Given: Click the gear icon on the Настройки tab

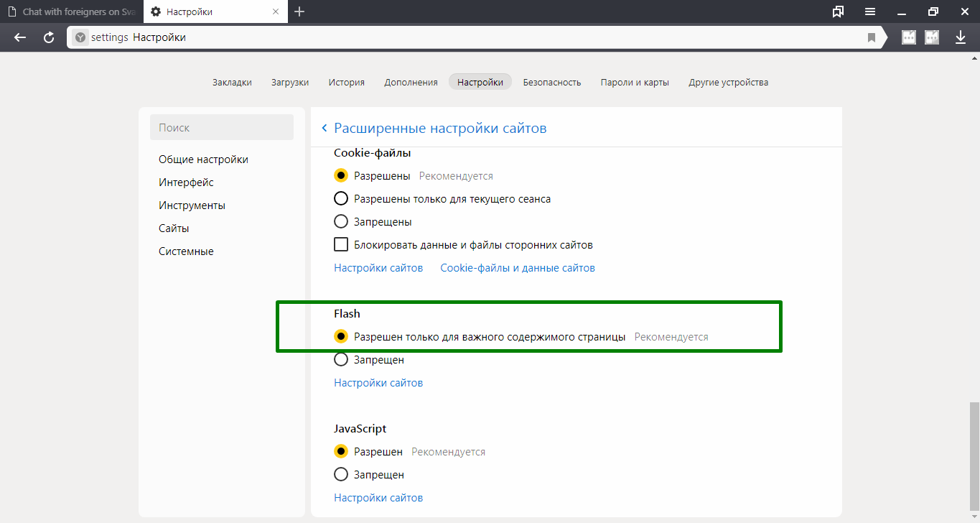Looking at the screenshot, I should point(156,12).
